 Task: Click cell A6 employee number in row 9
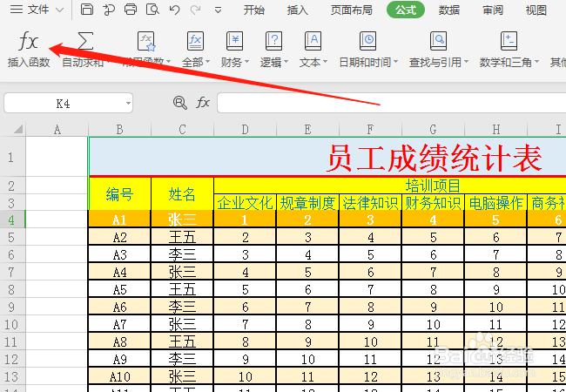point(120,307)
